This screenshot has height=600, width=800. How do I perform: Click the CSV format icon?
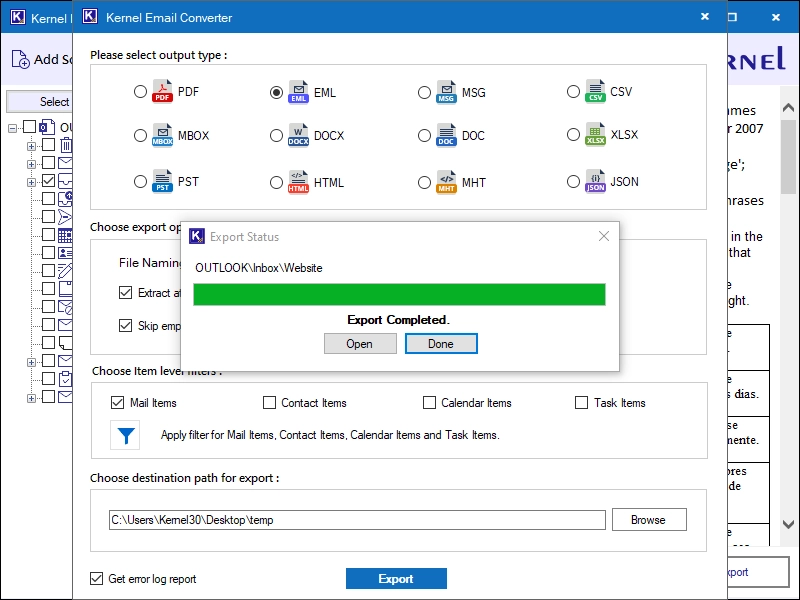click(x=595, y=92)
